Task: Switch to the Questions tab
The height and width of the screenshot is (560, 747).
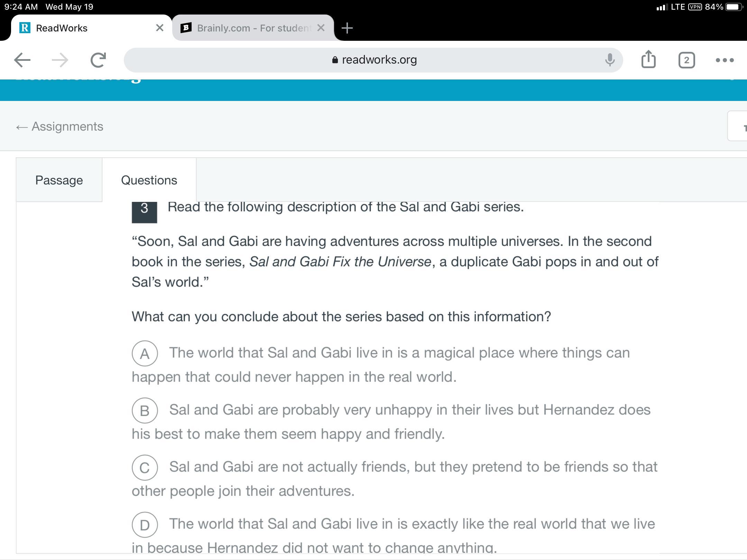Action: click(x=149, y=180)
